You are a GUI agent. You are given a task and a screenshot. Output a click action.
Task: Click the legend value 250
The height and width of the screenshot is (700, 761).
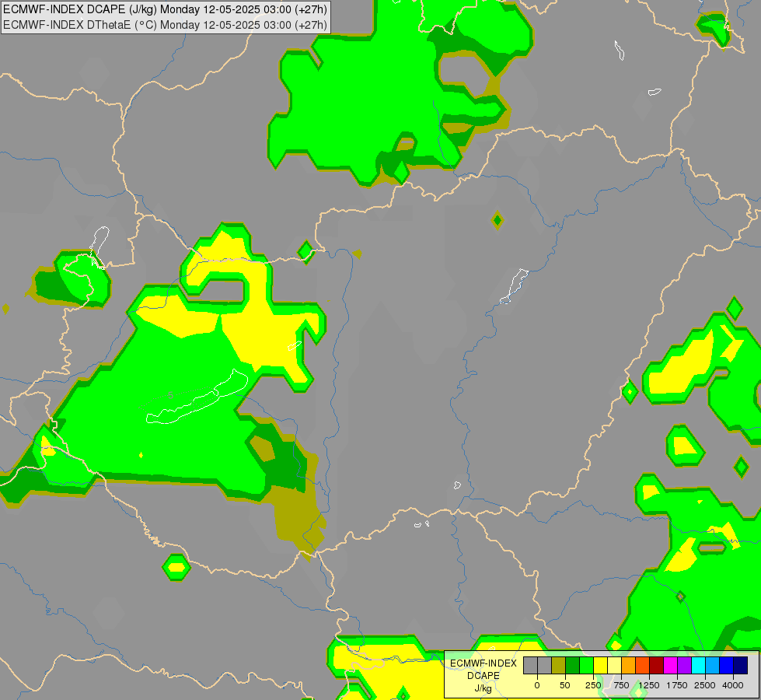593,685
